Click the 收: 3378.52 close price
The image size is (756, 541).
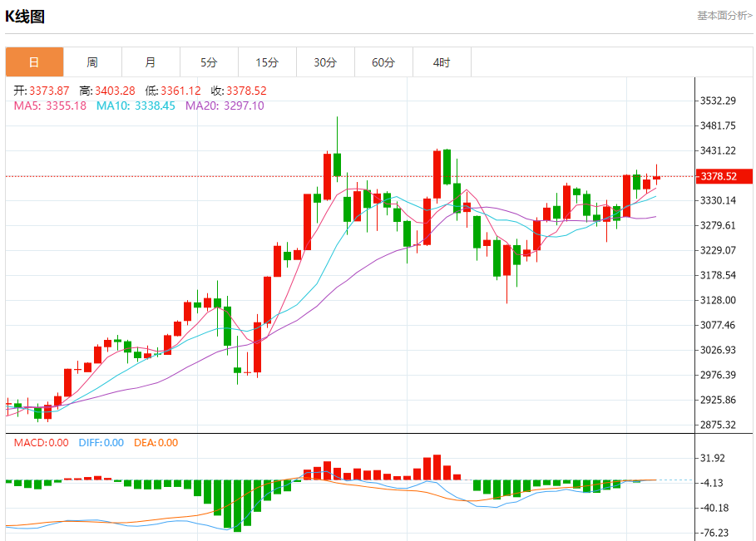tap(239, 91)
